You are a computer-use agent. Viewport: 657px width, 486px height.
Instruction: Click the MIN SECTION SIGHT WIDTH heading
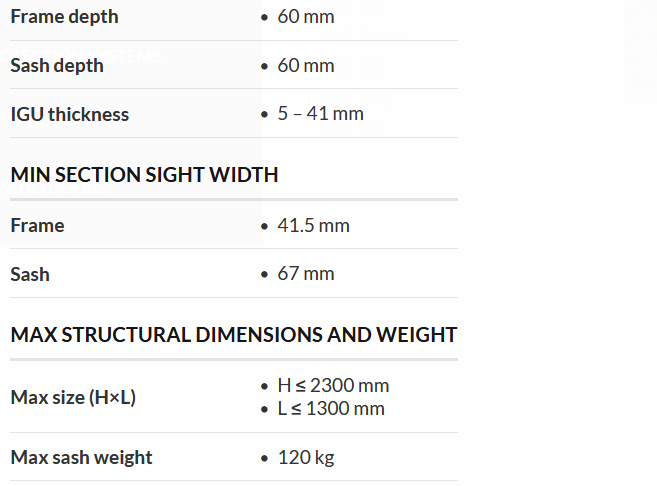[x=144, y=175]
